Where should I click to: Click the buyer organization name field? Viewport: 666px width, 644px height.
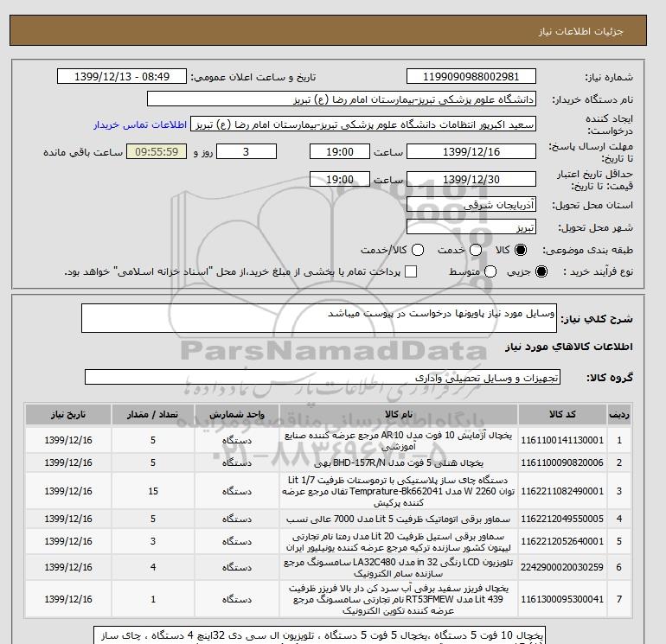[x=341, y=99]
